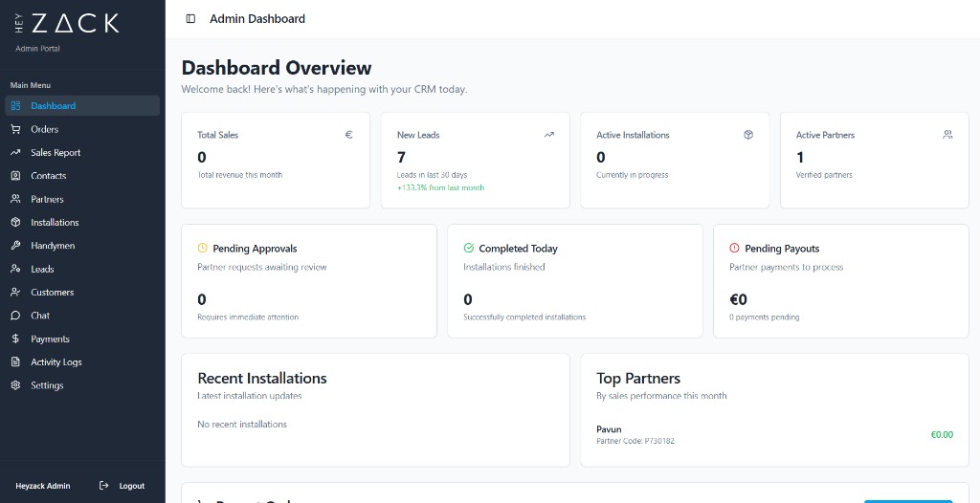980x503 pixels.
Task: Click the Orders shopping cart icon
Action: [15, 129]
